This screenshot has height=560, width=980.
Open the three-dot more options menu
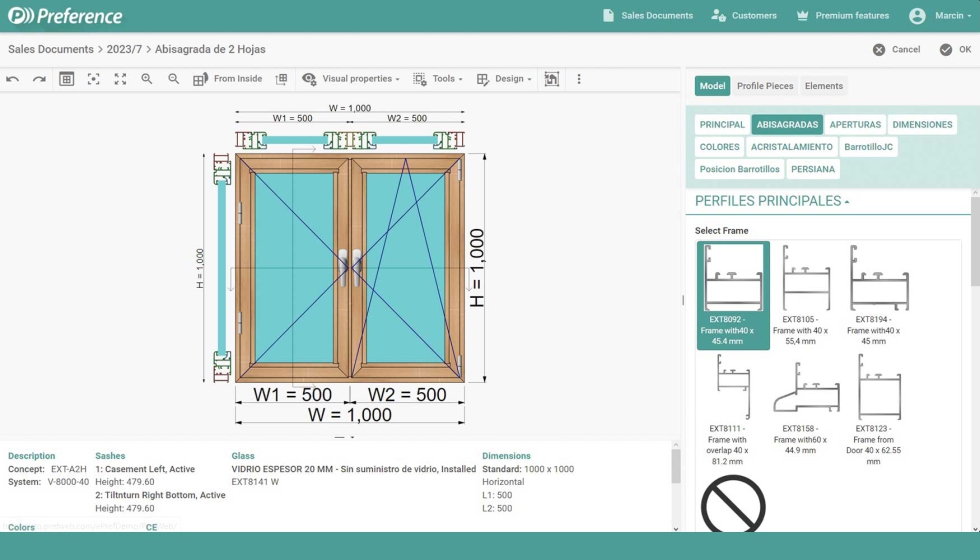578,79
